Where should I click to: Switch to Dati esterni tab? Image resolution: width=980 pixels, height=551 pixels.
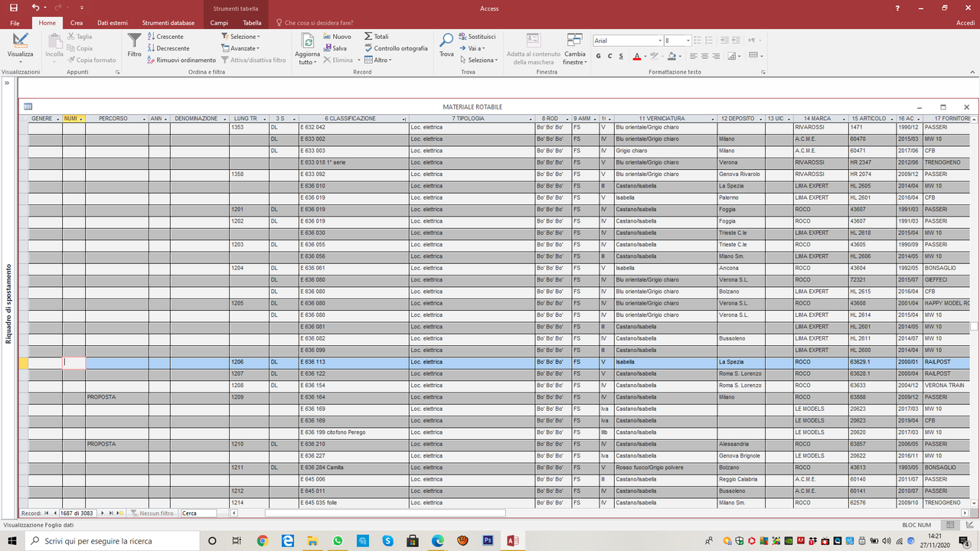[113, 23]
